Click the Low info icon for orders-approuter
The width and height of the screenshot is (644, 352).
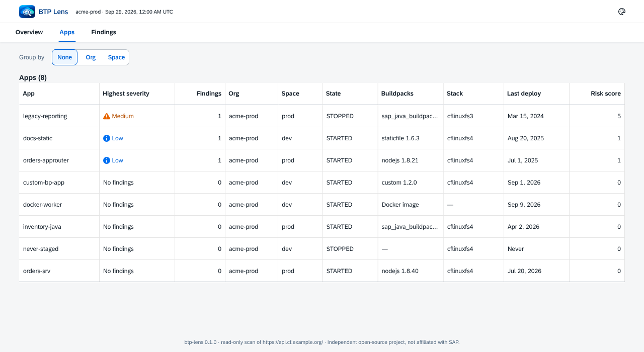click(x=107, y=160)
